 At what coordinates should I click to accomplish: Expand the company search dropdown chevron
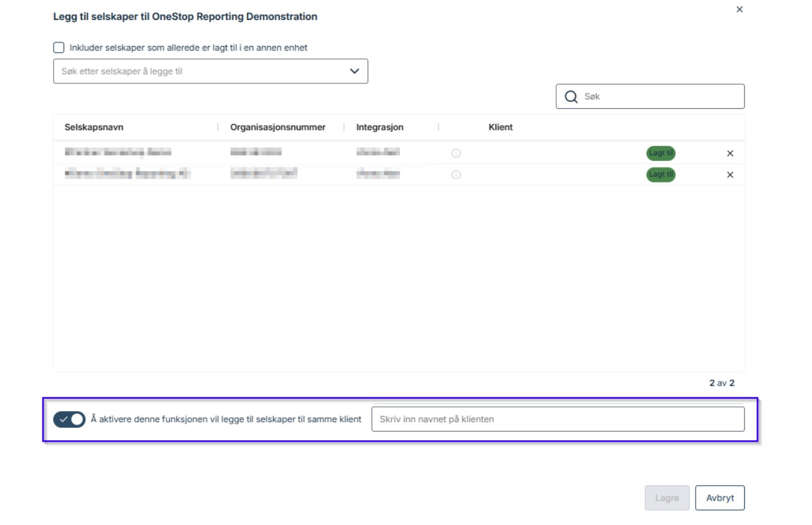(x=355, y=71)
